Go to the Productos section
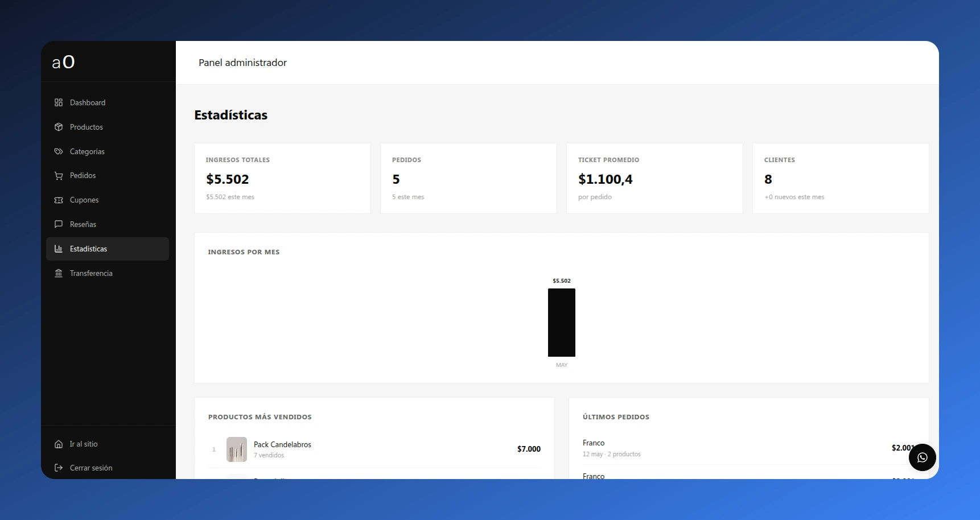980x520 pixels. (x=108, y=127)
